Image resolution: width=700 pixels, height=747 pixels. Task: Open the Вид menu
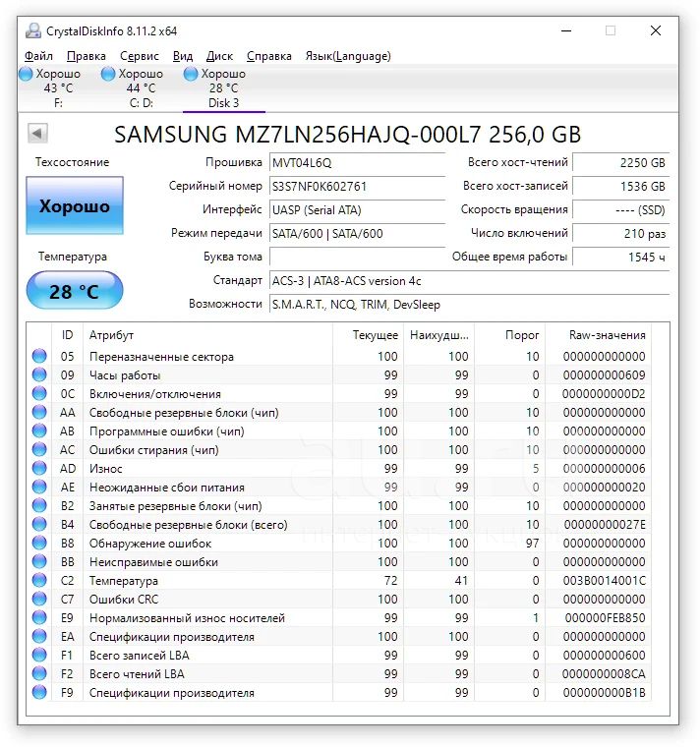tap(183, 56)
